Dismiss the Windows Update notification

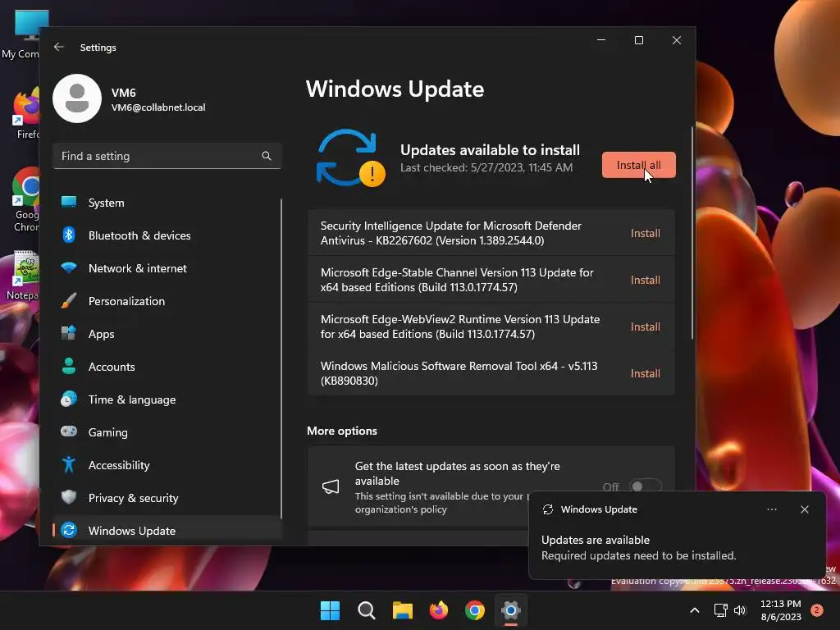point(804,509)
